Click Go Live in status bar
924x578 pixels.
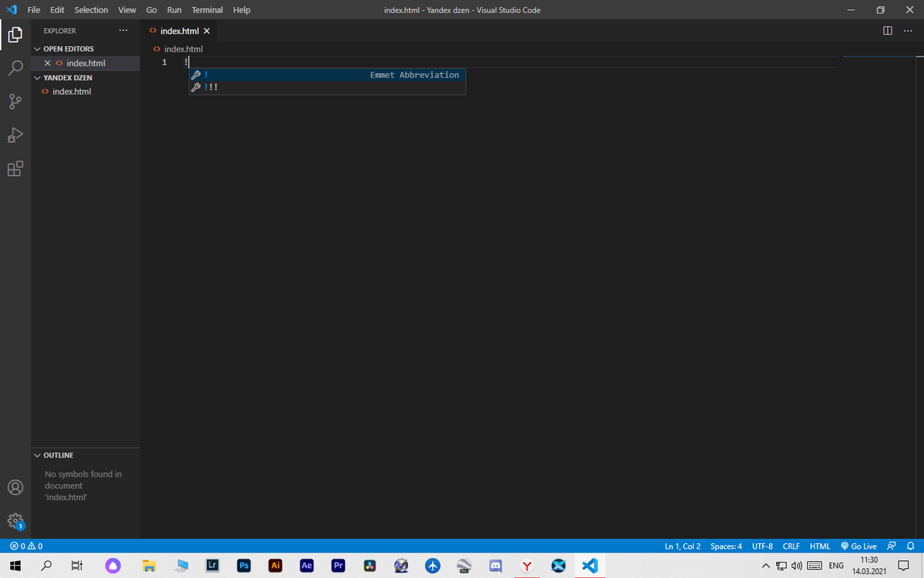[x=859, y=546]
